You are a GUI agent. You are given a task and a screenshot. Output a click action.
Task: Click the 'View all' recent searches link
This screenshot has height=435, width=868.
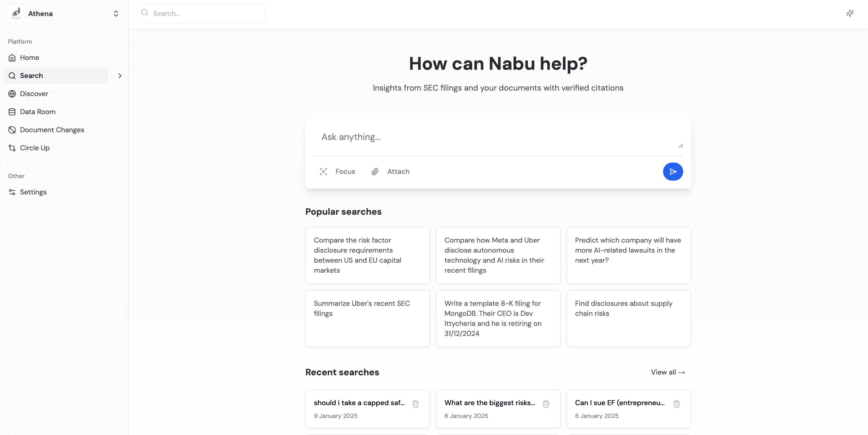668,372
